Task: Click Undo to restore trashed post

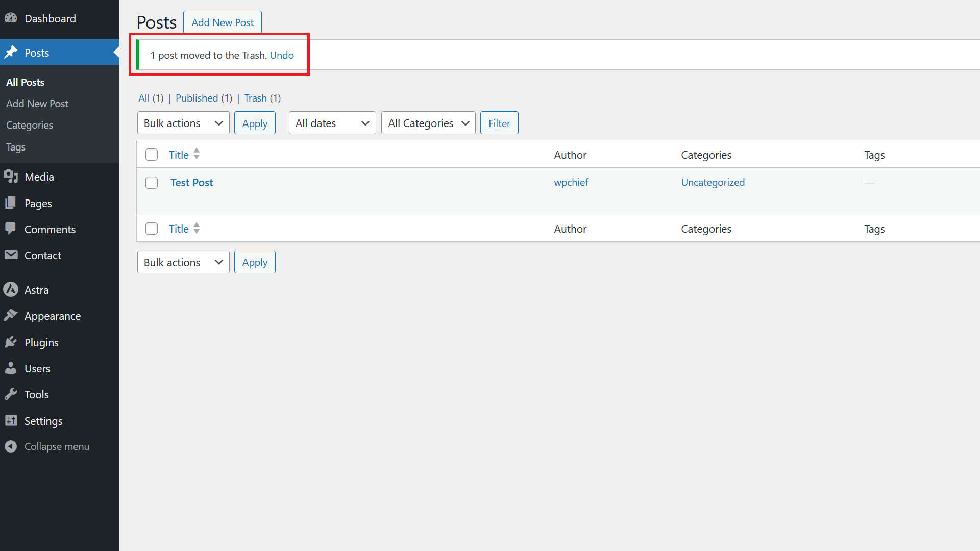Action: click(x=282, y=55)
